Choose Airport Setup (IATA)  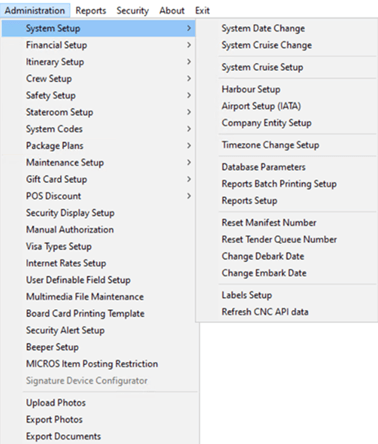[287, 106]
